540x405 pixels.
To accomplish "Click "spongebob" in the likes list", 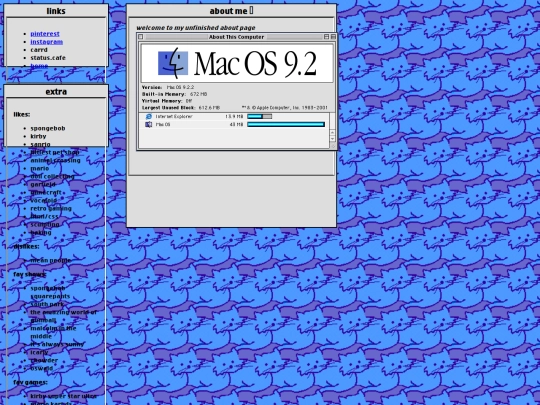I will coord(48,128).
